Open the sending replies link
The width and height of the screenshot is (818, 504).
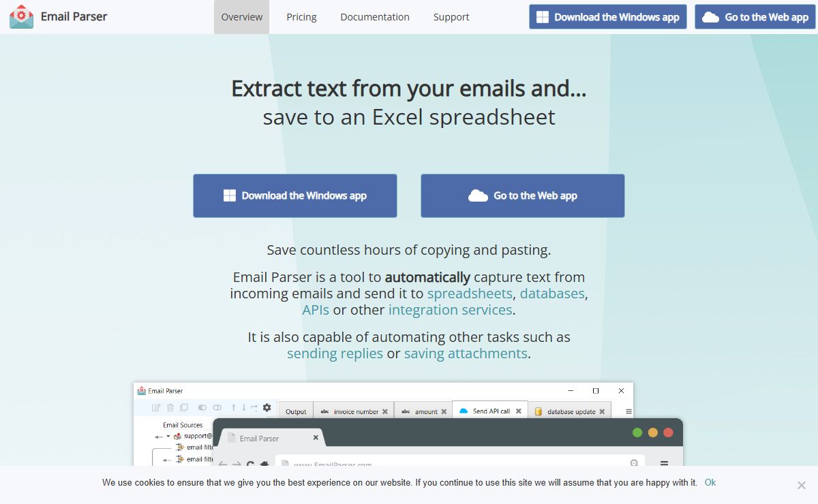(335, 353)
